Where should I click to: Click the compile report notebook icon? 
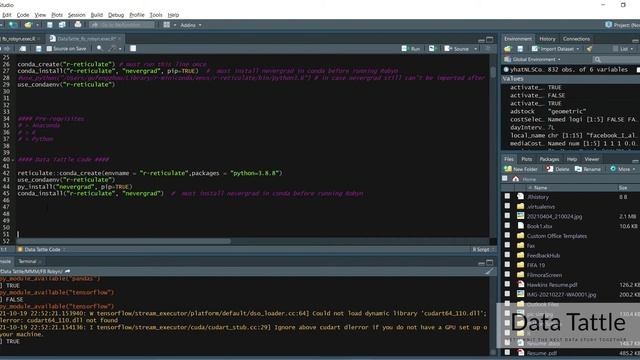(x=133, y=49)
